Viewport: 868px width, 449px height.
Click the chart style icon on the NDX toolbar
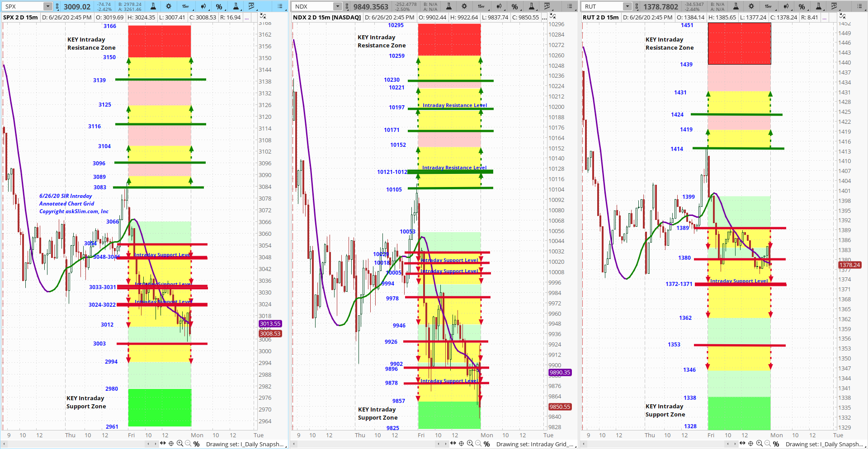[547, 6]
